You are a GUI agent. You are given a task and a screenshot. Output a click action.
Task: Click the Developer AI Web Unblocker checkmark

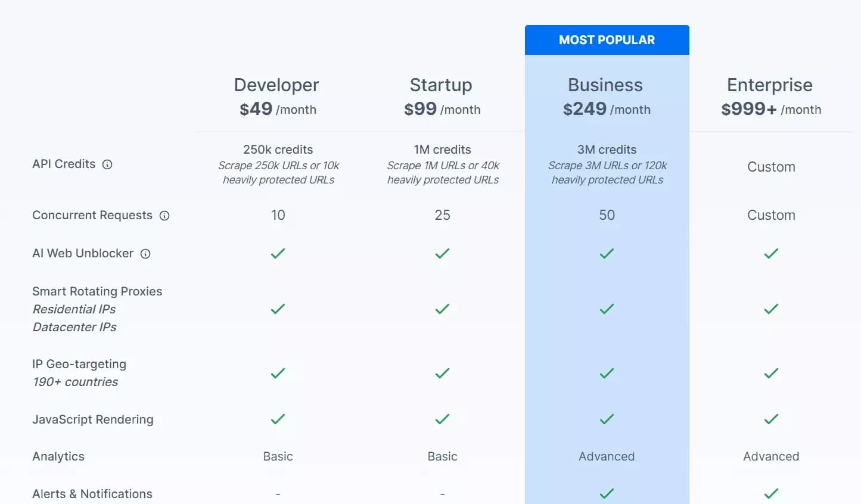[278, 254]
